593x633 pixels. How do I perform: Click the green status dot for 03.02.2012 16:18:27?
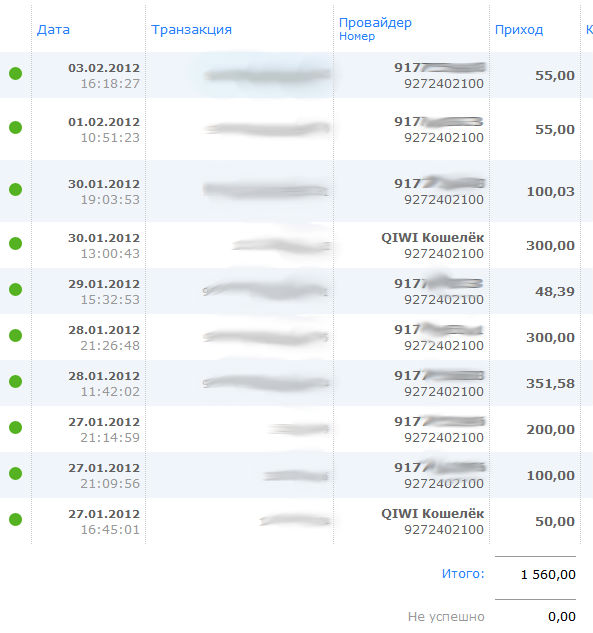pos(15,73)
